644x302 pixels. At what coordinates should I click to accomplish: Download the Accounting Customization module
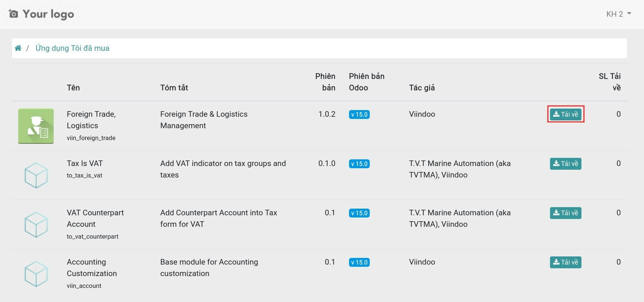point(566,262)
